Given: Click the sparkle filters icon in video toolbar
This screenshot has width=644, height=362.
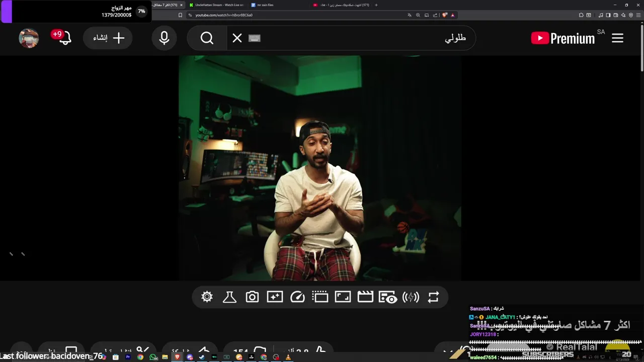Looking at the screenshot, I should 275,297.
